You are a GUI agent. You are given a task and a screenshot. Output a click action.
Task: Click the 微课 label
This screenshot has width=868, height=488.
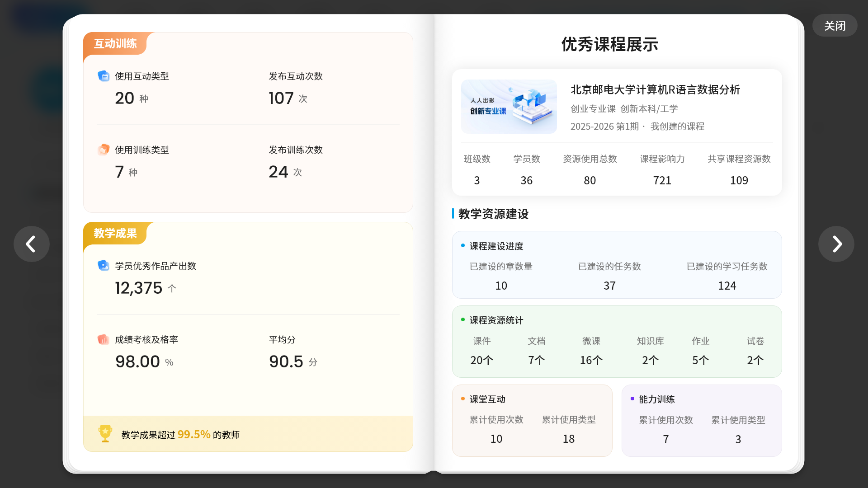coord(591,341)
